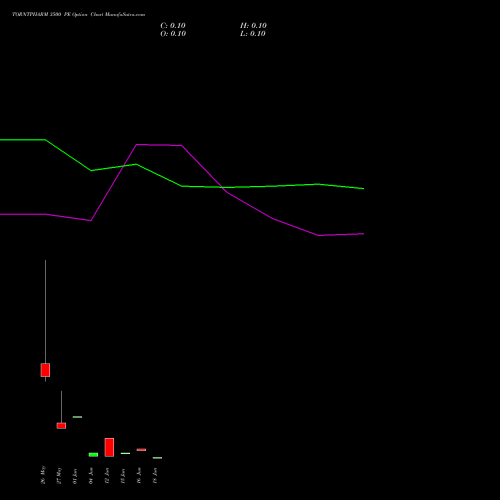
Task: Click the '01 Jun' date axis label
Action: (x=75, y=476)
